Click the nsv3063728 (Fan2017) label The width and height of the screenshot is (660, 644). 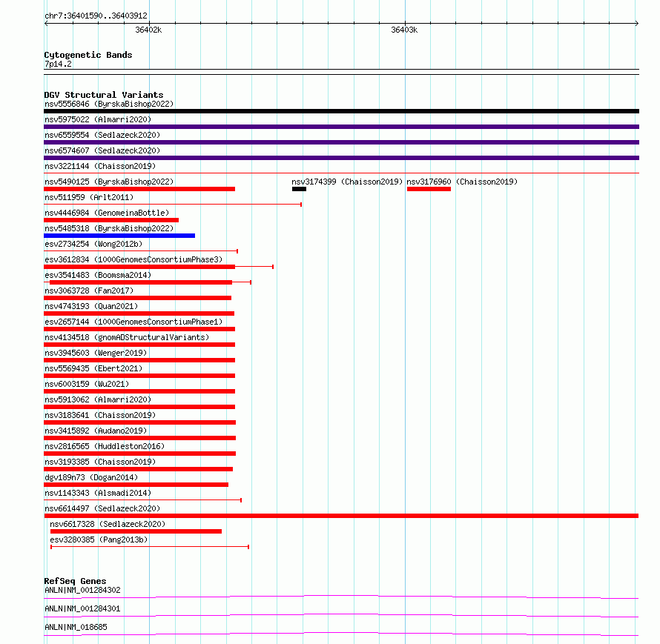tap(89, 291)
